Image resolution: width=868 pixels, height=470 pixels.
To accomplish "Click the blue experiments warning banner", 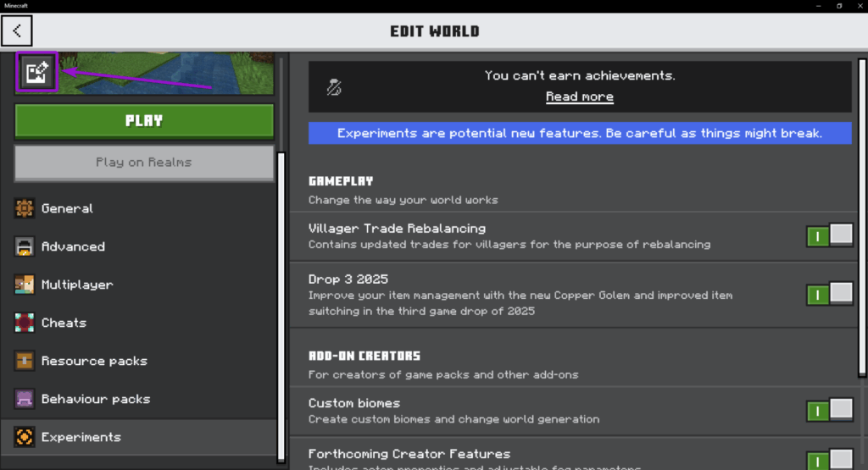I will [x=580, y=133].
